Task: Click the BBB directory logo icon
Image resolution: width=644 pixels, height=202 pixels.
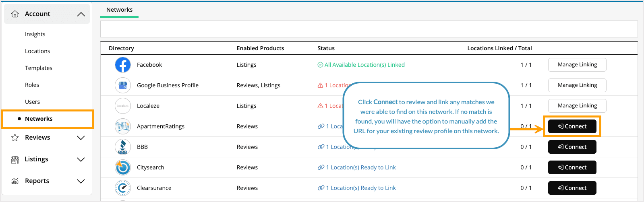Action: click(123, 147)
